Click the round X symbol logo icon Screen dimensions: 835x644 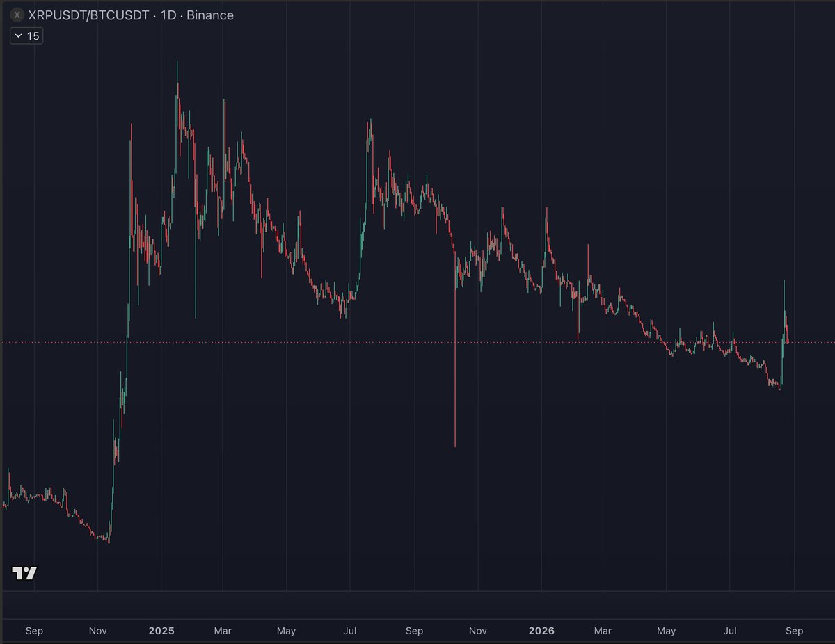pos(17,15)
